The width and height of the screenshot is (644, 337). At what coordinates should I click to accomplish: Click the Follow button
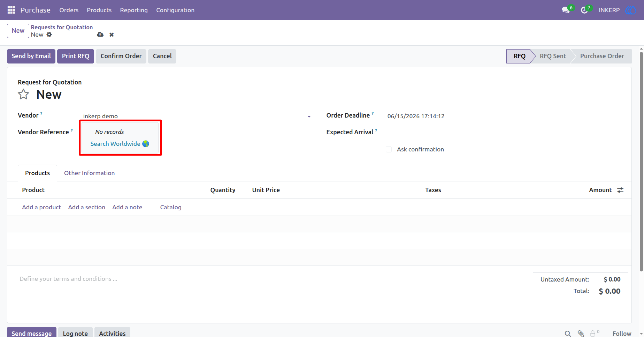click(x=622, y=334)
